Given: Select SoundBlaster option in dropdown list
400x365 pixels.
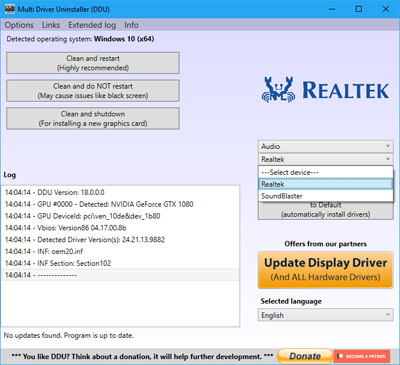Looking at the screenshot, I should (325, 196).
